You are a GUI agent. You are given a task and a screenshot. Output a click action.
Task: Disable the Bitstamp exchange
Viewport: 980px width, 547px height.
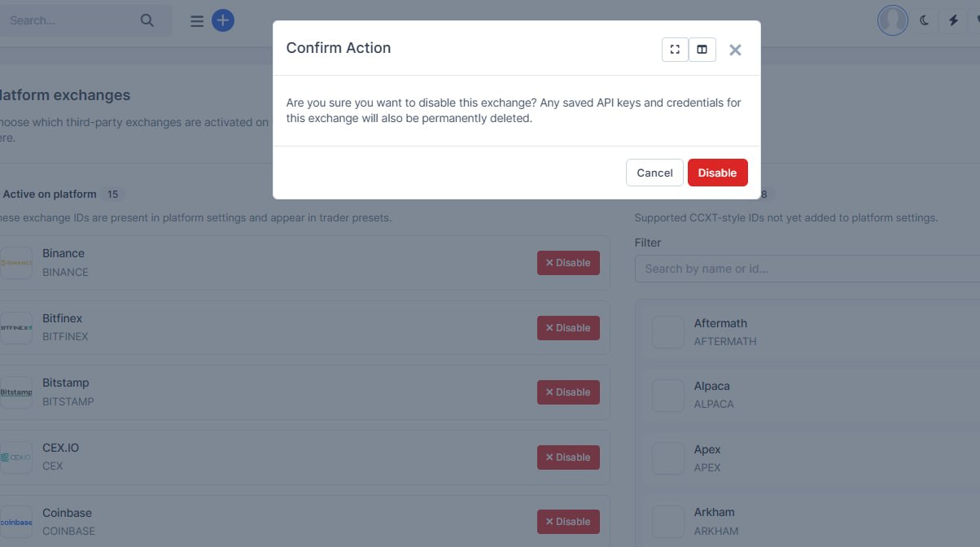pyautogui.click(x=568, y=392)
